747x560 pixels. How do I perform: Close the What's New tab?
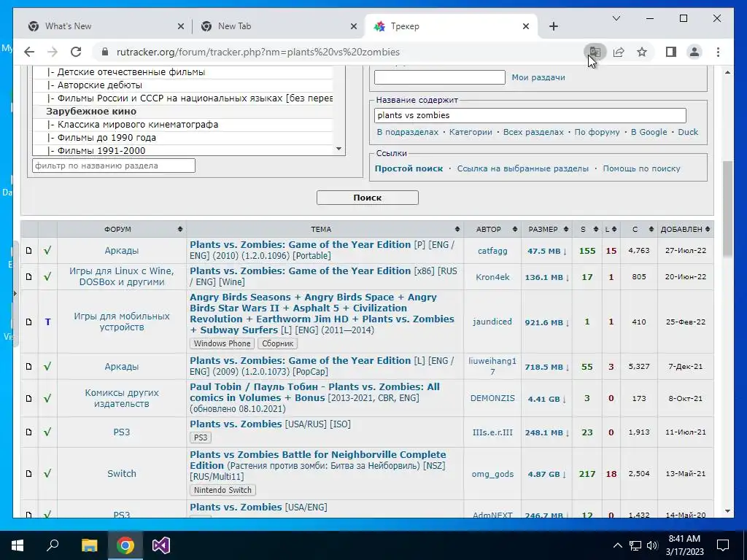coord(181,26)
